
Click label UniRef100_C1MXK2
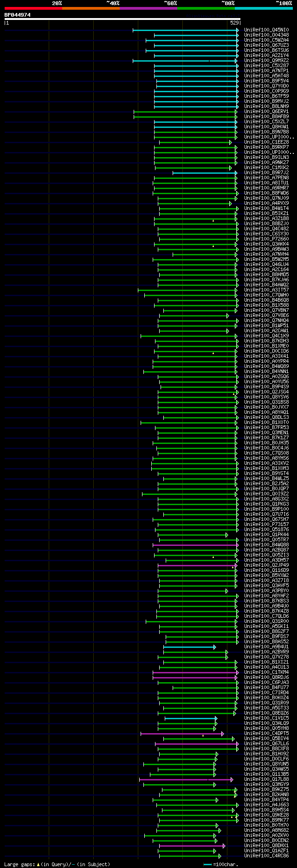point(266,168)
